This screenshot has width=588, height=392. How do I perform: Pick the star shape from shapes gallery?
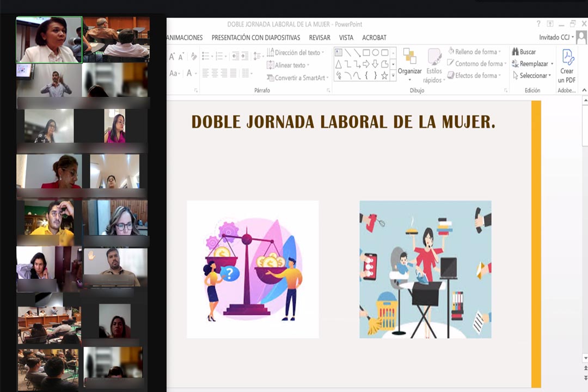point(384,76)
